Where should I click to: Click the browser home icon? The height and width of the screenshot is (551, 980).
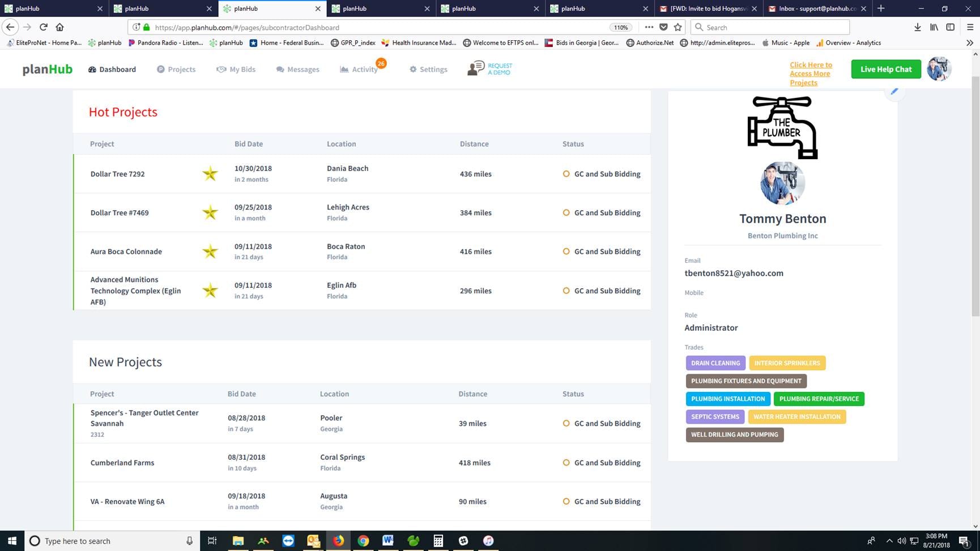tap(59, 27)
